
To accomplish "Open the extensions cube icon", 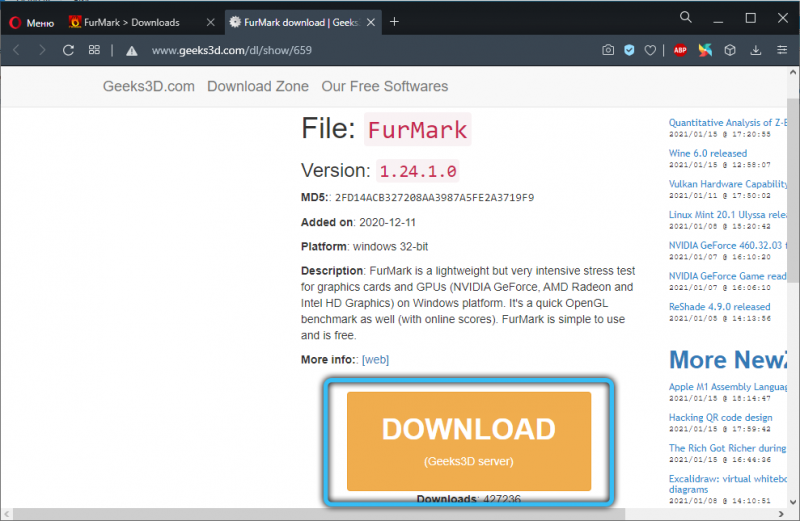I will point(730,50).
